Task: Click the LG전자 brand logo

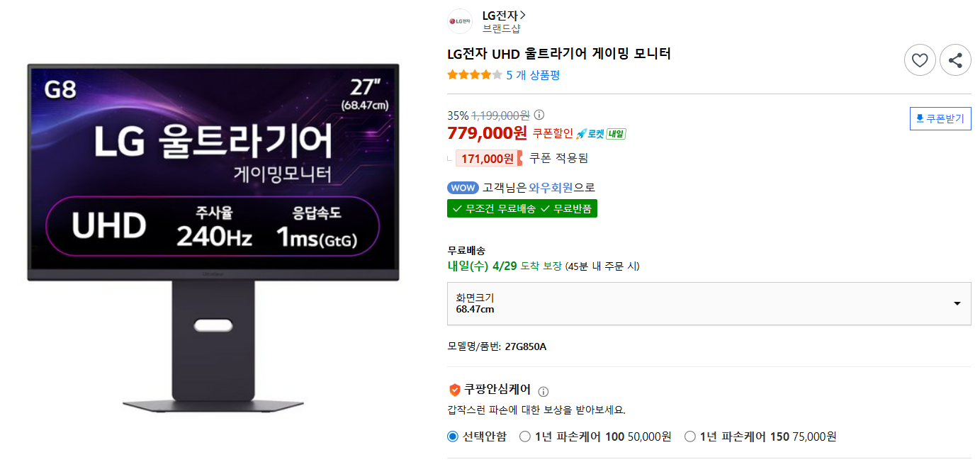Action: pyautogui.click(x=459, y=21)
